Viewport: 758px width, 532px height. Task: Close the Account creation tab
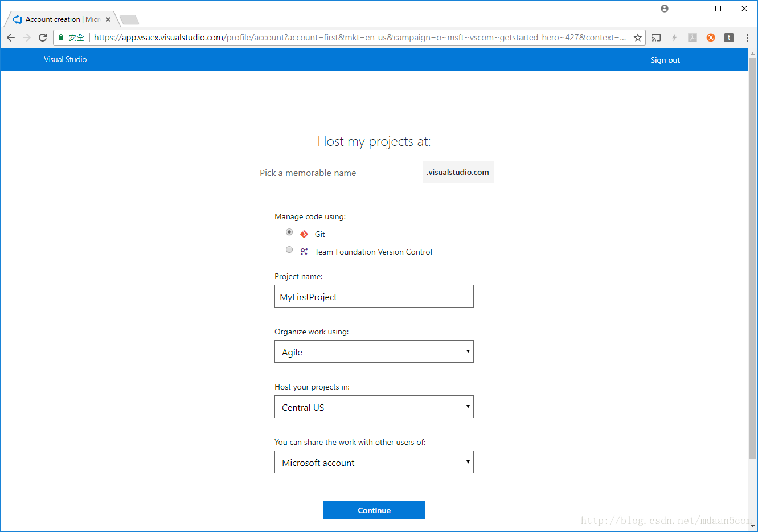[x=108, y=19]
